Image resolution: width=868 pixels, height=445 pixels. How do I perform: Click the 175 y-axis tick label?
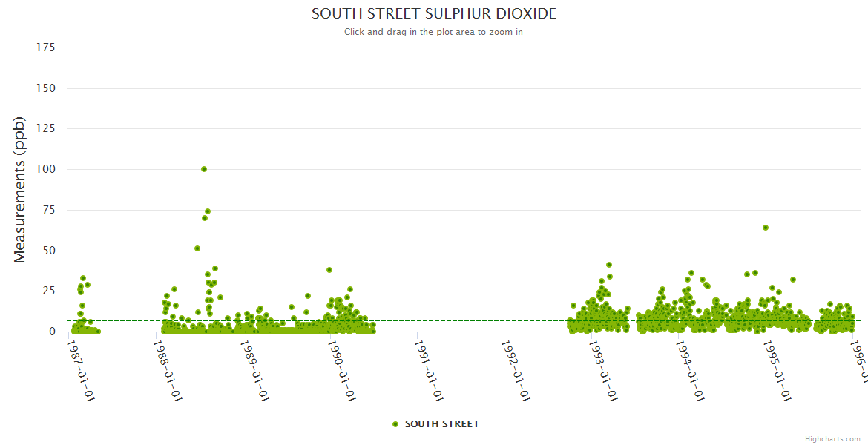coord(46,47)
